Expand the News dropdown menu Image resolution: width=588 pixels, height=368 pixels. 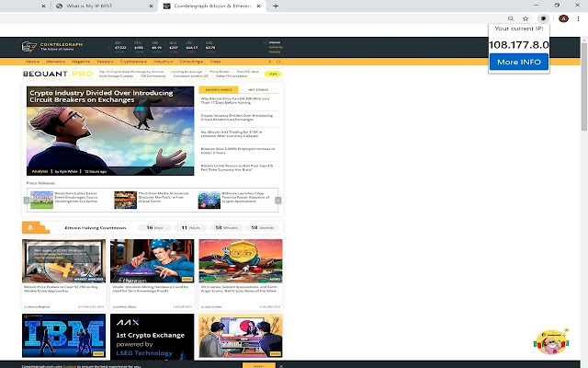[32, 62]
